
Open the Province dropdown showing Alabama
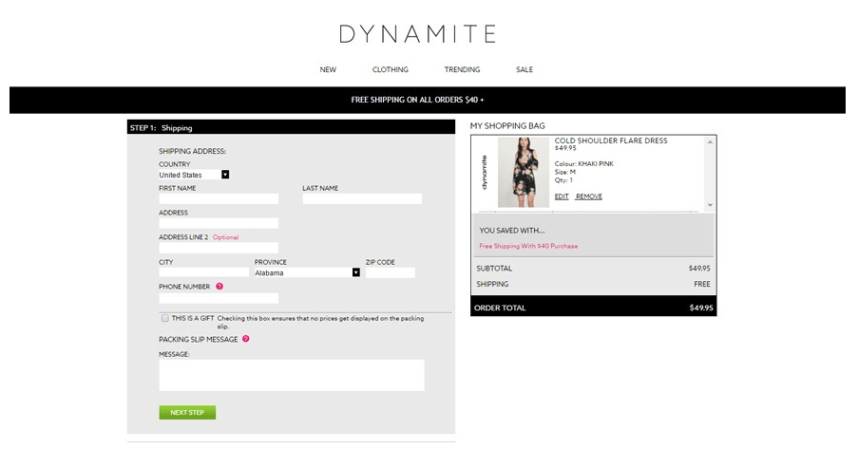(307, 273)
